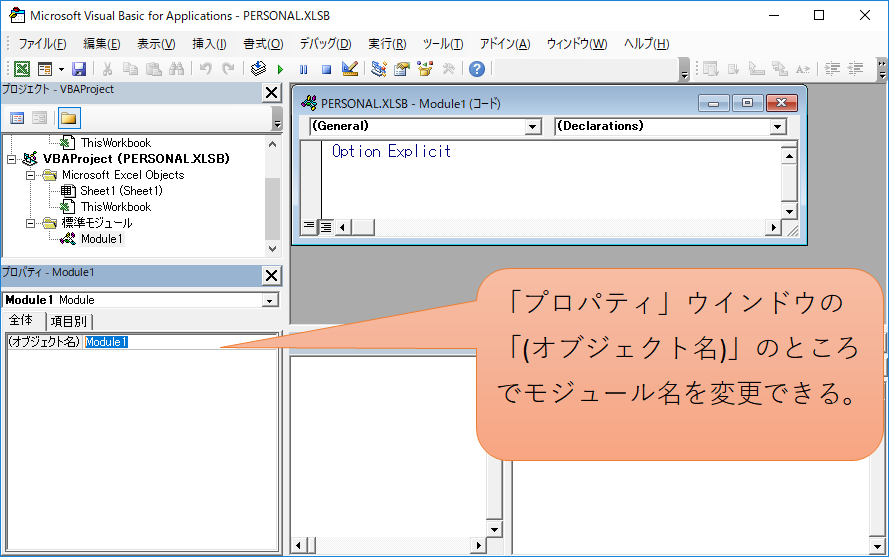Screen dimensions: 889x557
Task: Open the ヘルプ(H) menu
Action: pos(646,44)
